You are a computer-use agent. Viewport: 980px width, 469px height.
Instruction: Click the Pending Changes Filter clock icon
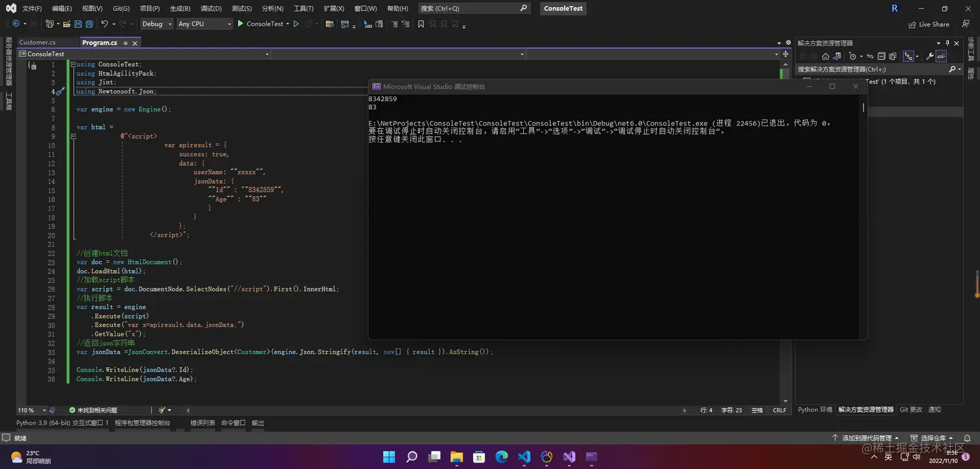(x=852, y=56)
